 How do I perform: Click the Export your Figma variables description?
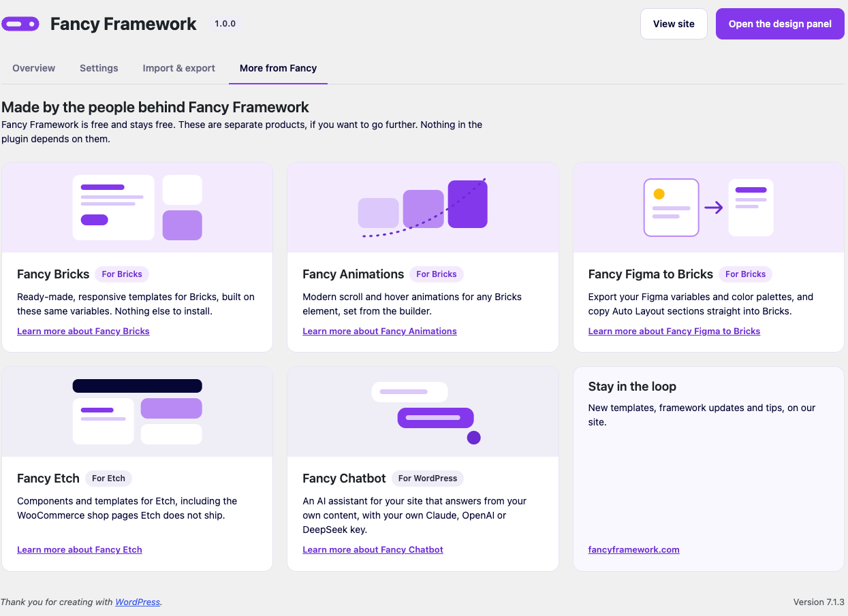pos(701,304)
